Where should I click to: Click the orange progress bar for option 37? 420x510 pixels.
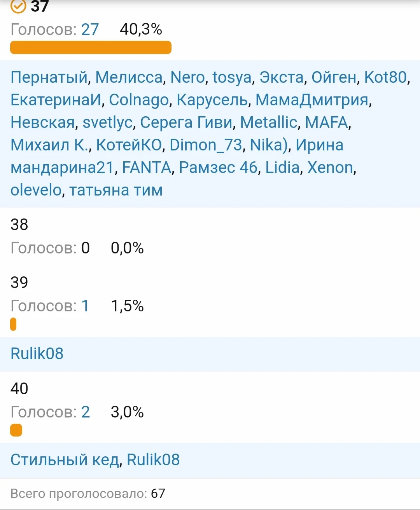90,47
